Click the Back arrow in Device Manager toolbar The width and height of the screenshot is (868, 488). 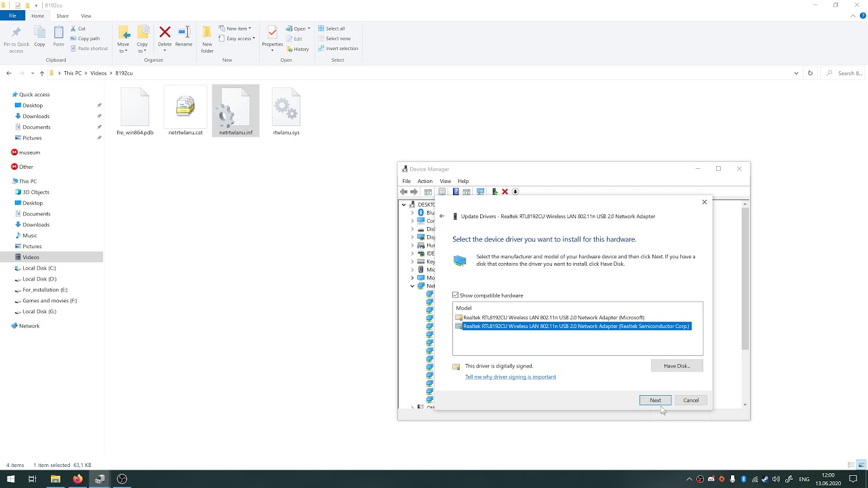[404, 192]
